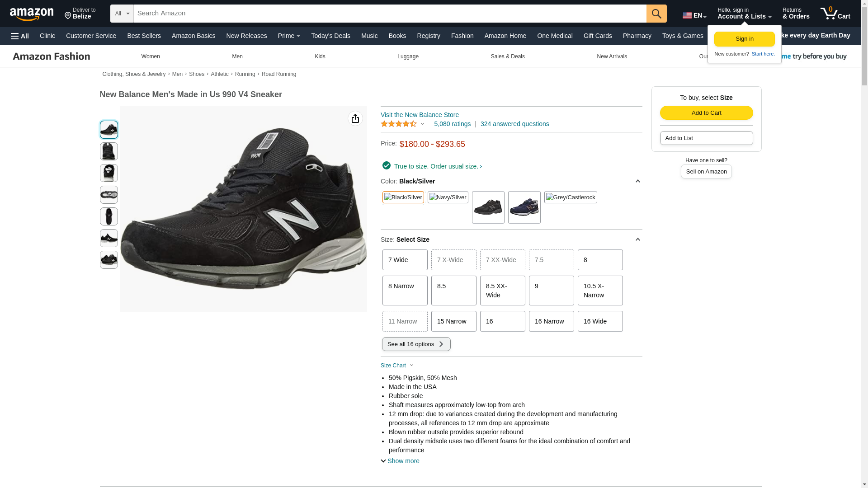Click the second shoe thumbnail image
This screenshot has height=488, width=868.
point(108,151)
